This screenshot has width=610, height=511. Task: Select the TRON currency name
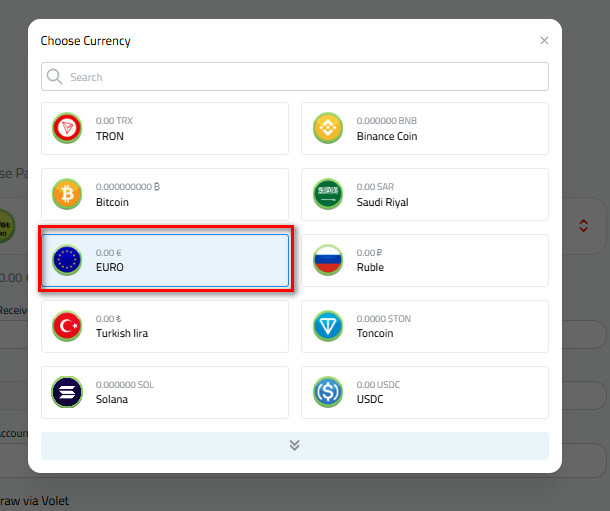pyautogui.click(x=110, y=136)
